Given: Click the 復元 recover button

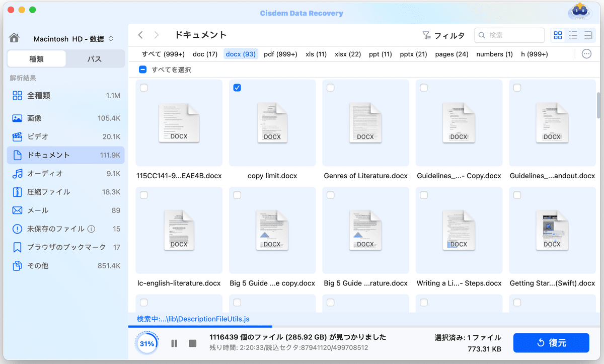Looking at the screenshot, I should pos(551,343).
